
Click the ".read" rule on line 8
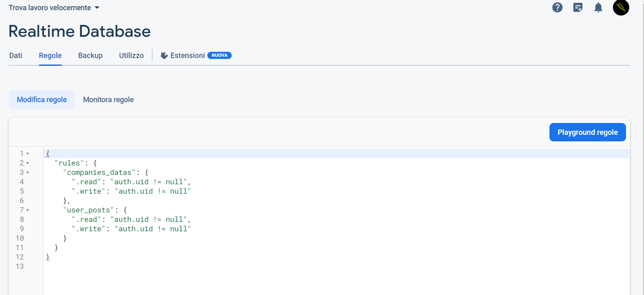coord(131,219)
